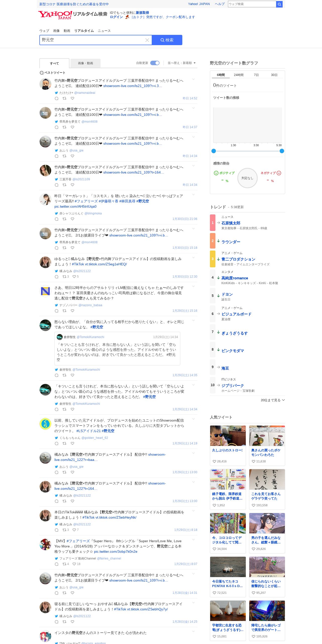Screen dimensions: 322x644
Task: Open the 今日落ちてたネコ PENTAX thumbnail
Action: click(228, 567)
